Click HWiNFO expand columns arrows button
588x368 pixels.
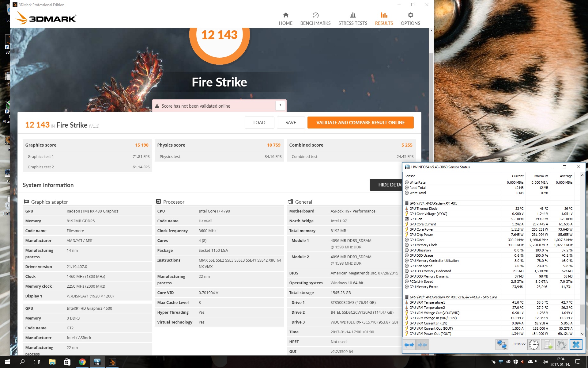click(409, 345)
